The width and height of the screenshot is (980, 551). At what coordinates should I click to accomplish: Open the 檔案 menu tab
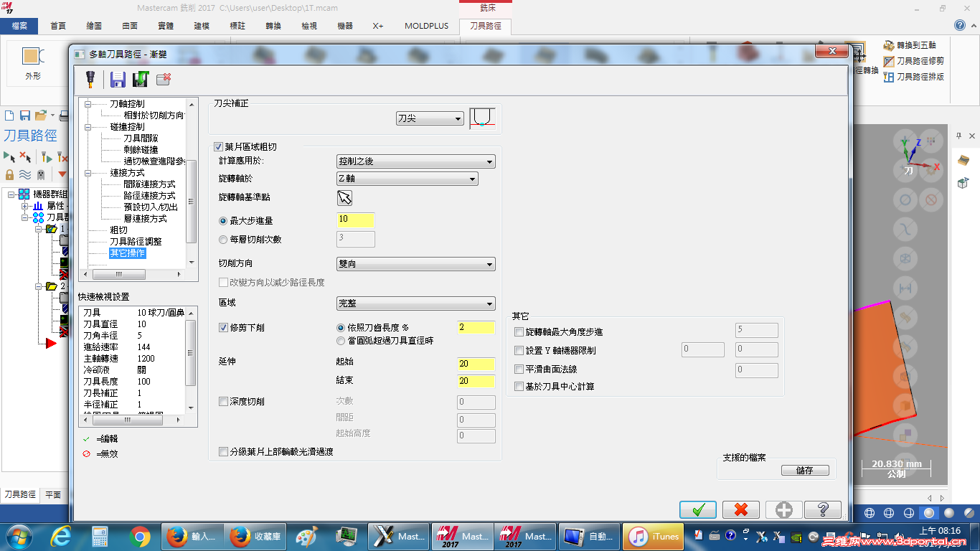(x=19, y=26)
